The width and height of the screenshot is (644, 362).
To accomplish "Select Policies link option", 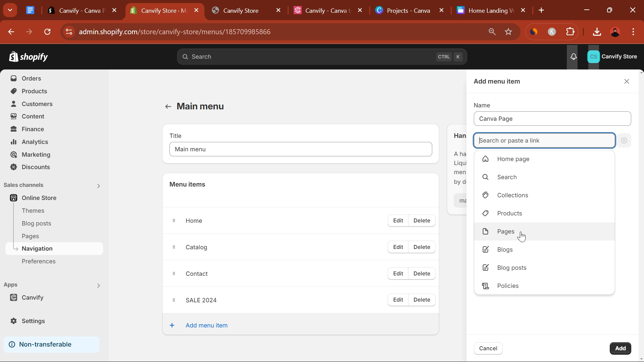I will (544, 286).
